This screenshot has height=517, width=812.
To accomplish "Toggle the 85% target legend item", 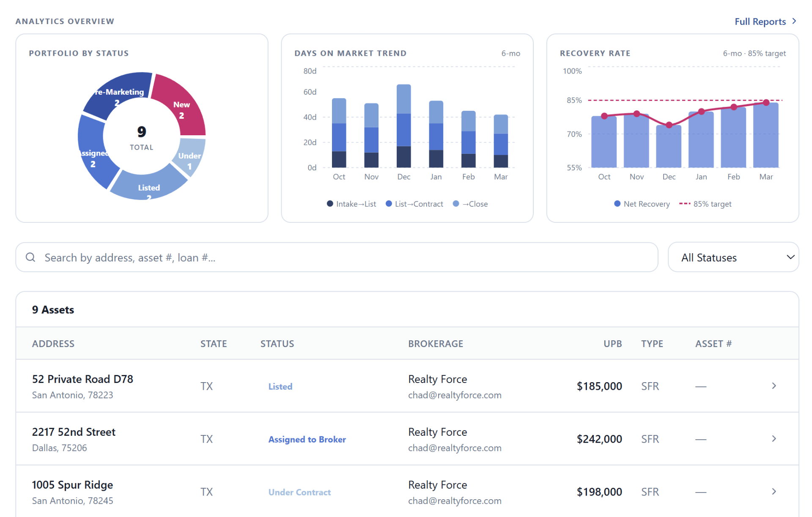I will point(705,204).
